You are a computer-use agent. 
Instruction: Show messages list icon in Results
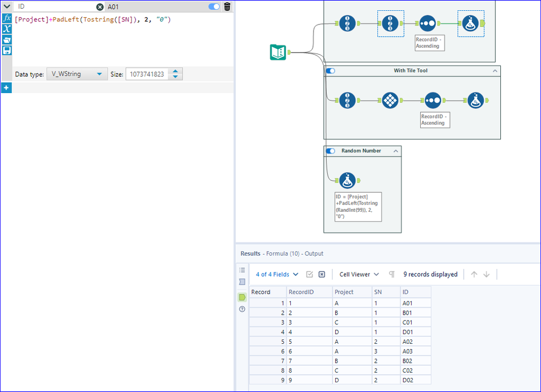242,270
